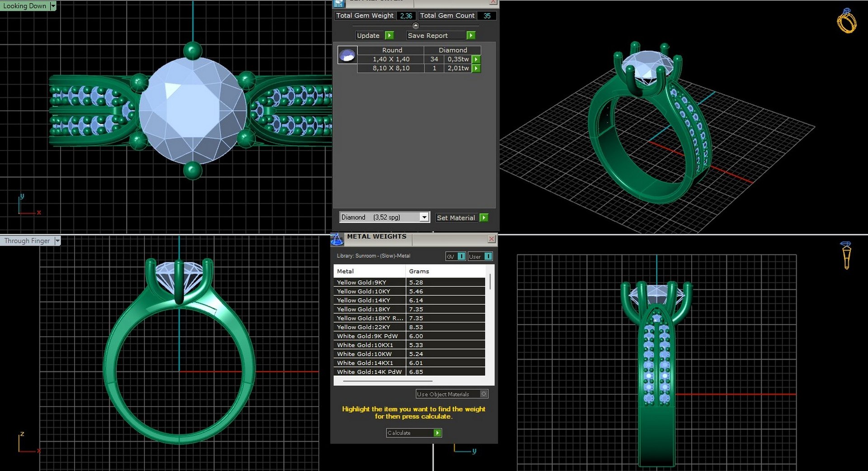The image size is (868, 471).
Task: Select the Yellow Gold:14KY row
Action: click(x=410, y=300)
